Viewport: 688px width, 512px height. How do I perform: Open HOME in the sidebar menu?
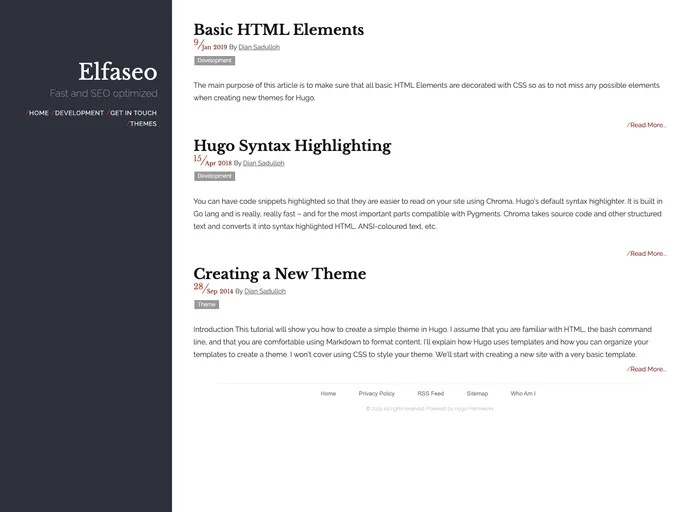[x=39, y=113]
